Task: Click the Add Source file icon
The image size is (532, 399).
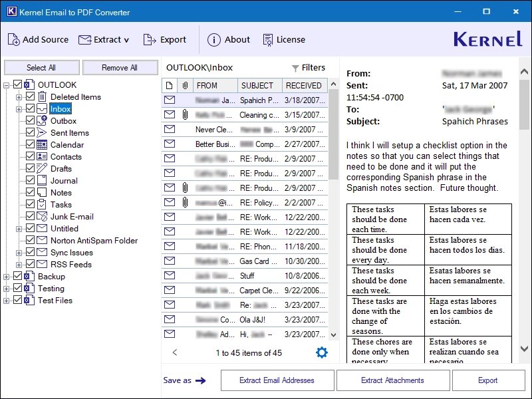Action: click(13, 40)
